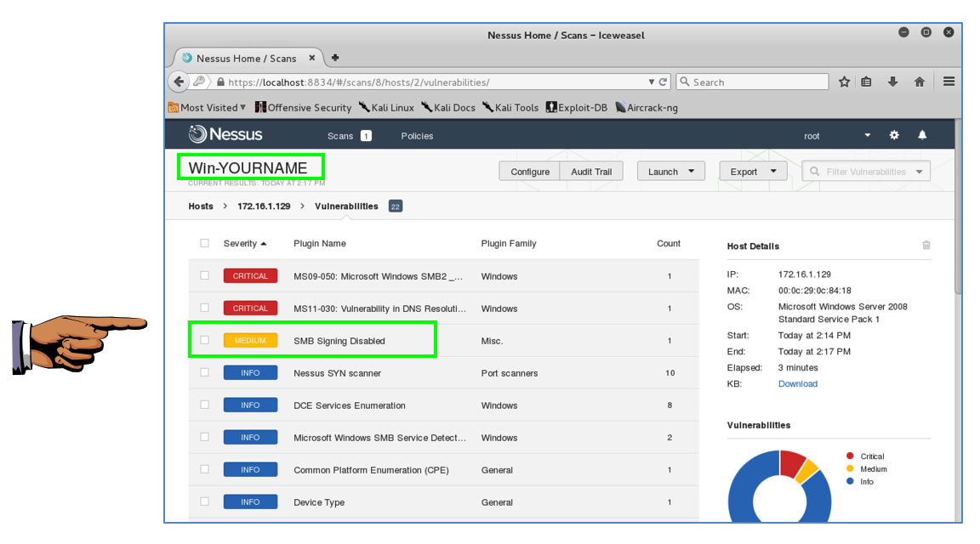Image resolution: width=980 pixels, height=544 pixels.
Task: Click the Audit Trail button
Action: point(591,171)
